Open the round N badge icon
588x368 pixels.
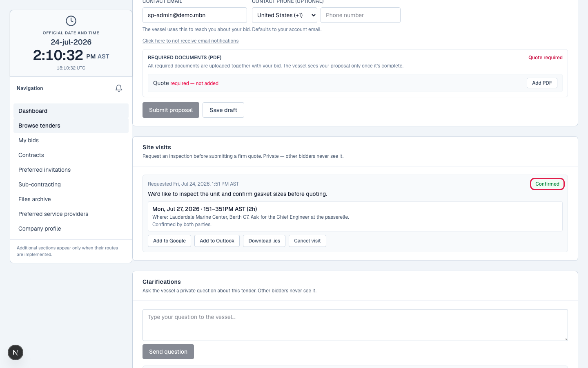point(16,352)
